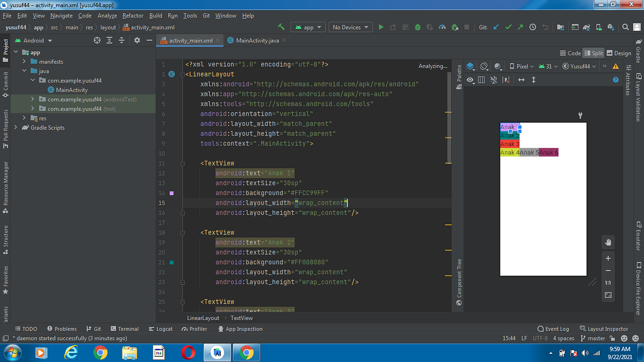
Task: Open the API 31 version dropdown
Action: (547, 66)
